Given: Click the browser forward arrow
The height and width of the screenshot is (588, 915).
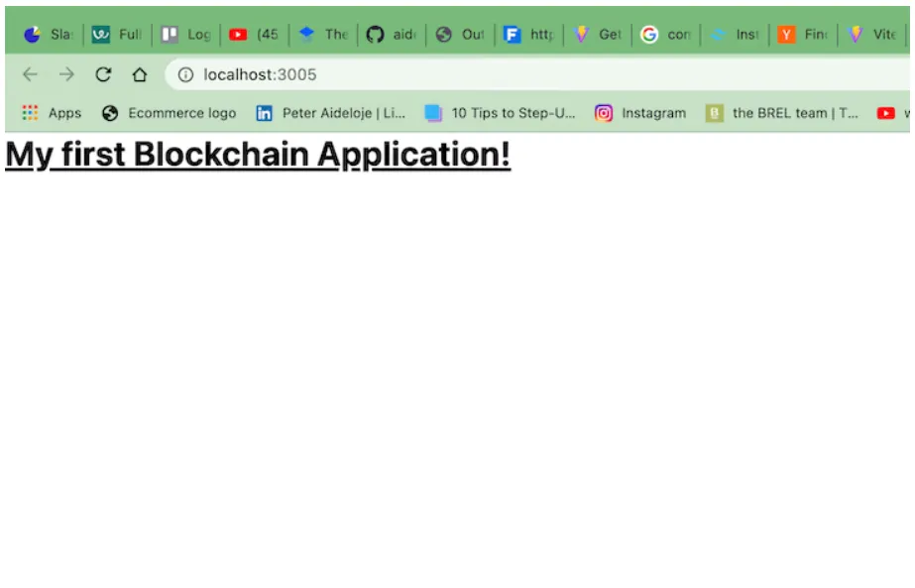Looking at the screenshot, I should click(x=66, y=74).
